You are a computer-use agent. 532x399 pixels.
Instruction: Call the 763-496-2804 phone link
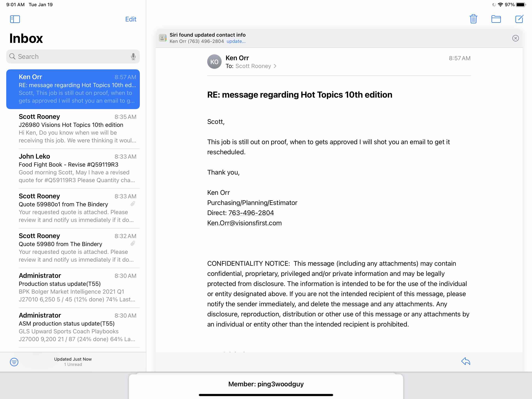click(251, 213)
